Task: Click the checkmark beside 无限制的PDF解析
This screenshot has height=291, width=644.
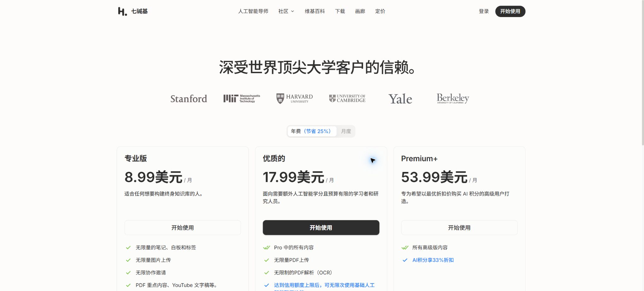Action: 266,273
